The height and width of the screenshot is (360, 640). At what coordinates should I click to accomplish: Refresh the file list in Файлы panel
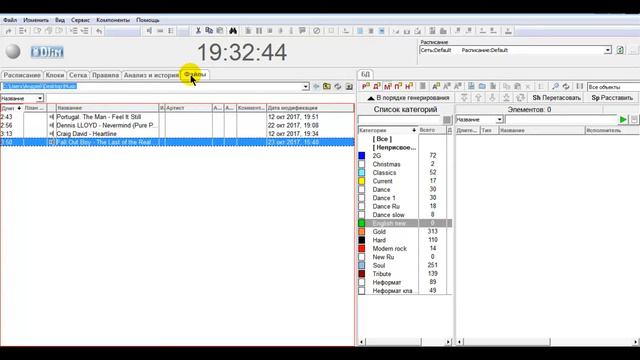pyautogui.click(x=338, y=87)
